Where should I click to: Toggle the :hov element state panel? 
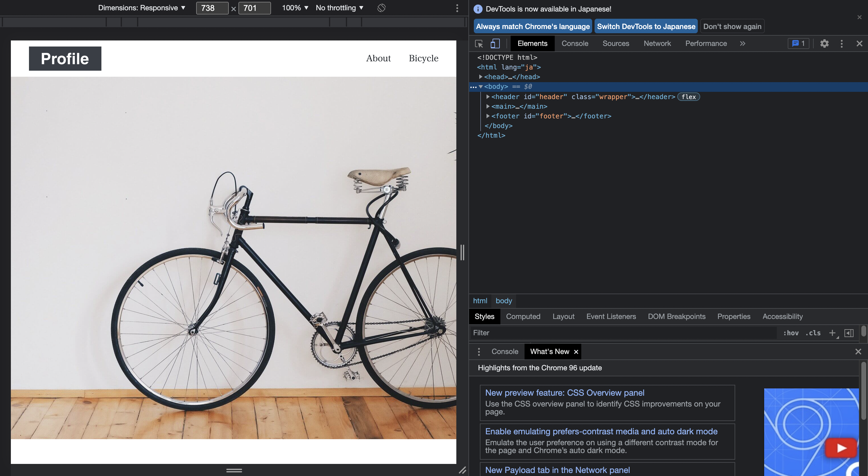(x=790, y=333)
